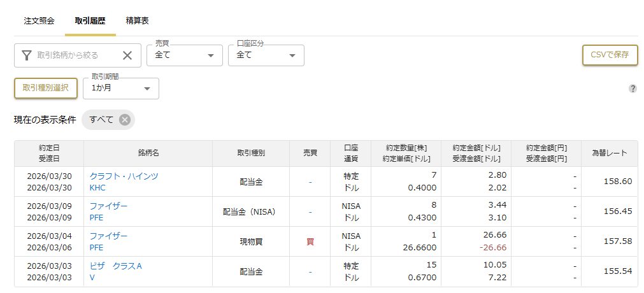644x293 pixels.
Task: Clear the stock name filter with X
Action: coord(127,55)
